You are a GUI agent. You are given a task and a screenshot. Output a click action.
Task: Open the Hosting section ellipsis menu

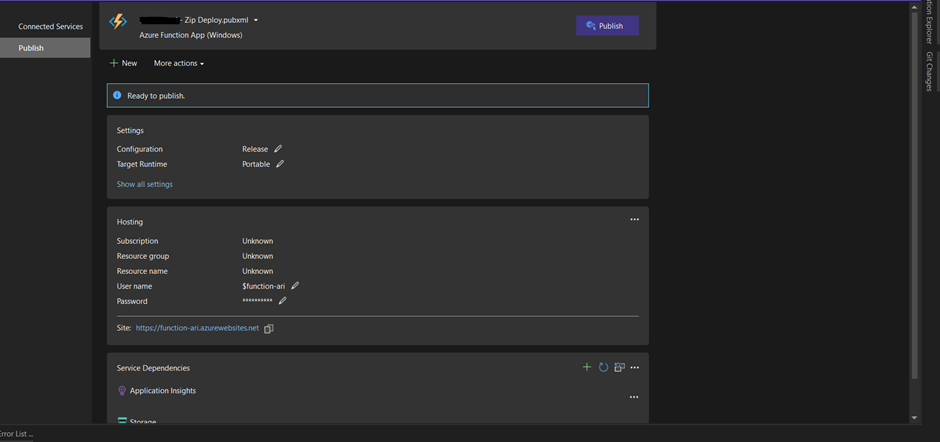[634, 220]
